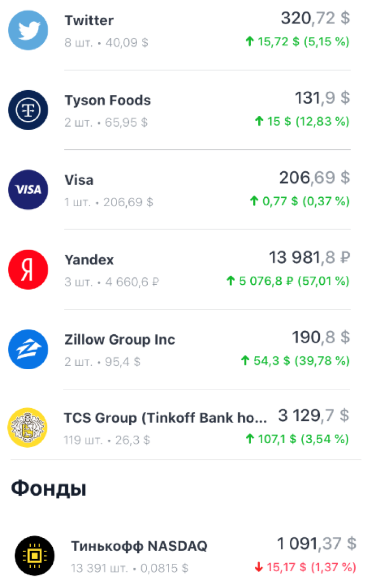Select Zillow Group Inc title
The image size is (380, 588).
point(120,340)
